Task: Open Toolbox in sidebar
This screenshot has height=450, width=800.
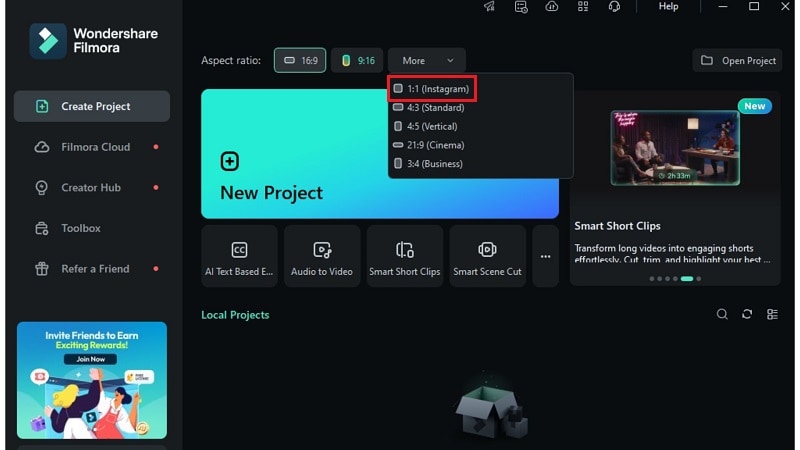Action: [x=92, y=228]
